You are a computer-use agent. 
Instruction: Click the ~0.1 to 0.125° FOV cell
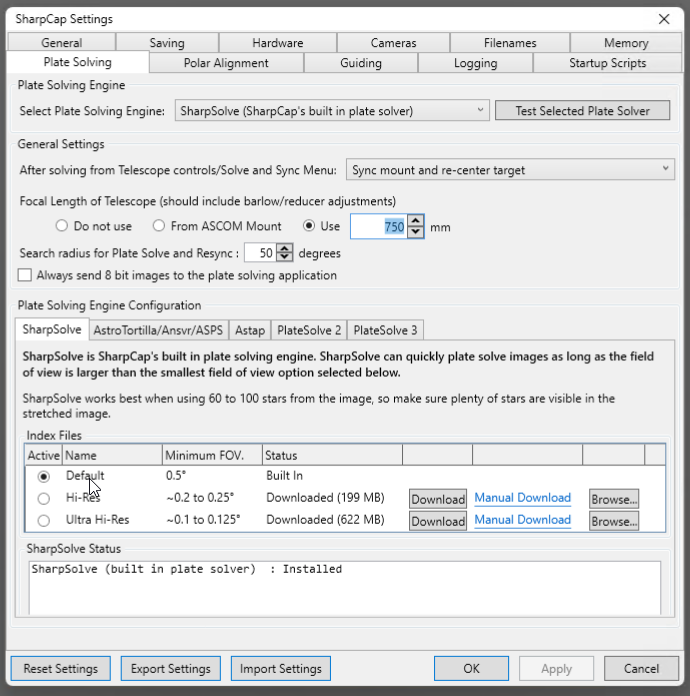(203, 519)
